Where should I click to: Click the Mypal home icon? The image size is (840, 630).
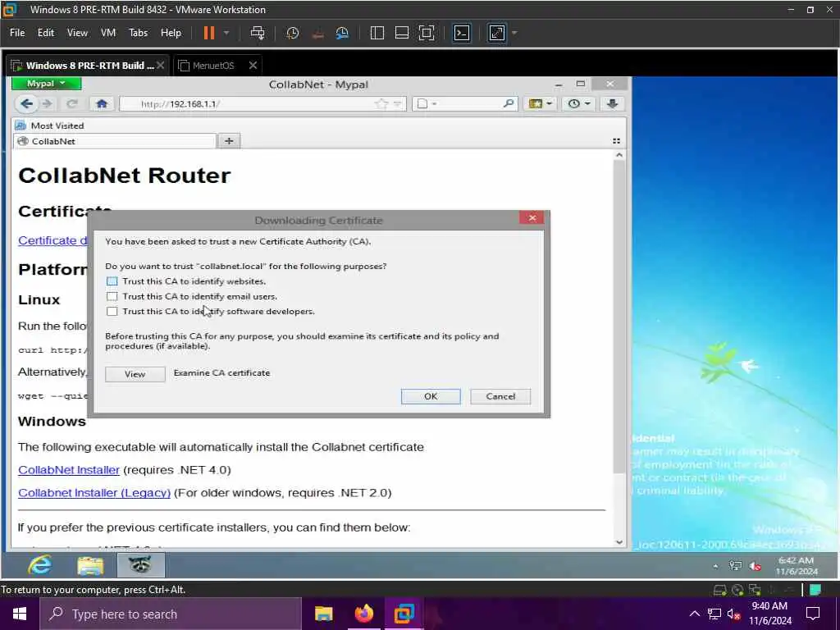coord(102,104)
